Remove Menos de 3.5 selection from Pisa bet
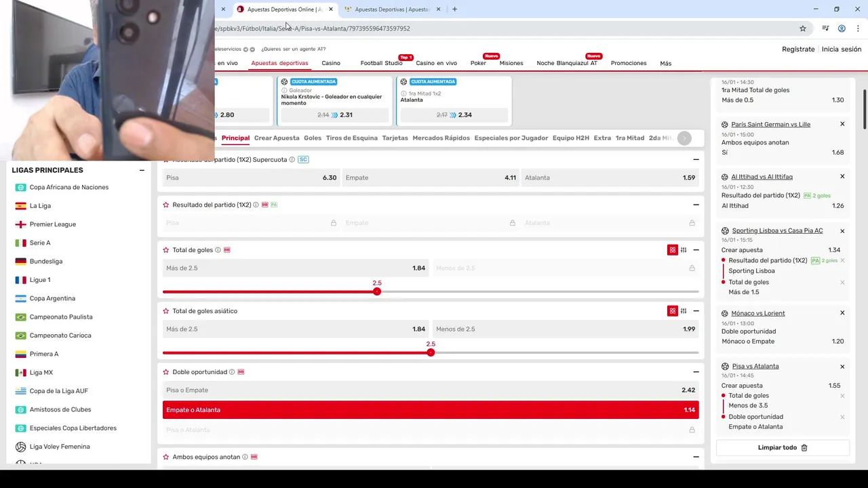The width and height of the screenshot is (868, 488). coord(842,396)
